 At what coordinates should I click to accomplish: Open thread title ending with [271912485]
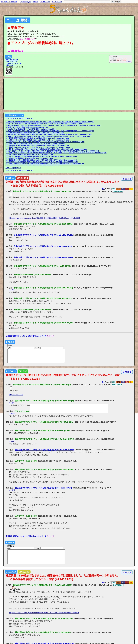coord(62,184)
